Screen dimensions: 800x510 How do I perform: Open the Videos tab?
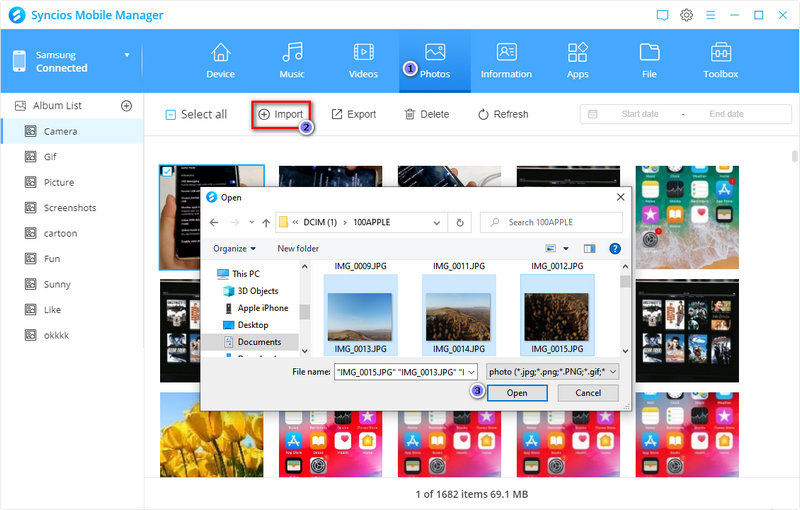tap(363, 61)
